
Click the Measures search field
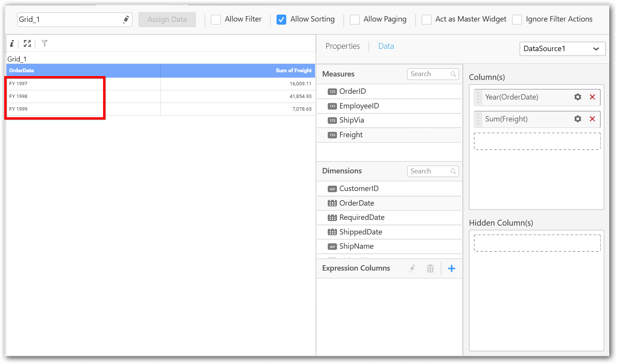coord(429,74)
